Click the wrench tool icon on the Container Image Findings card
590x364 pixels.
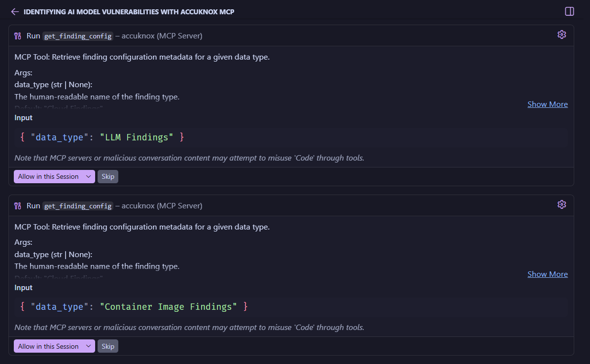click(x=18, y=206)
